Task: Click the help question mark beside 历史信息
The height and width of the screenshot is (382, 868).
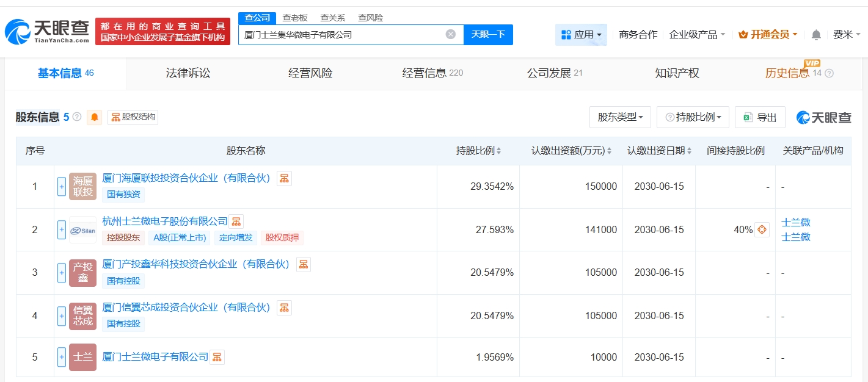Action: [829, 73]
